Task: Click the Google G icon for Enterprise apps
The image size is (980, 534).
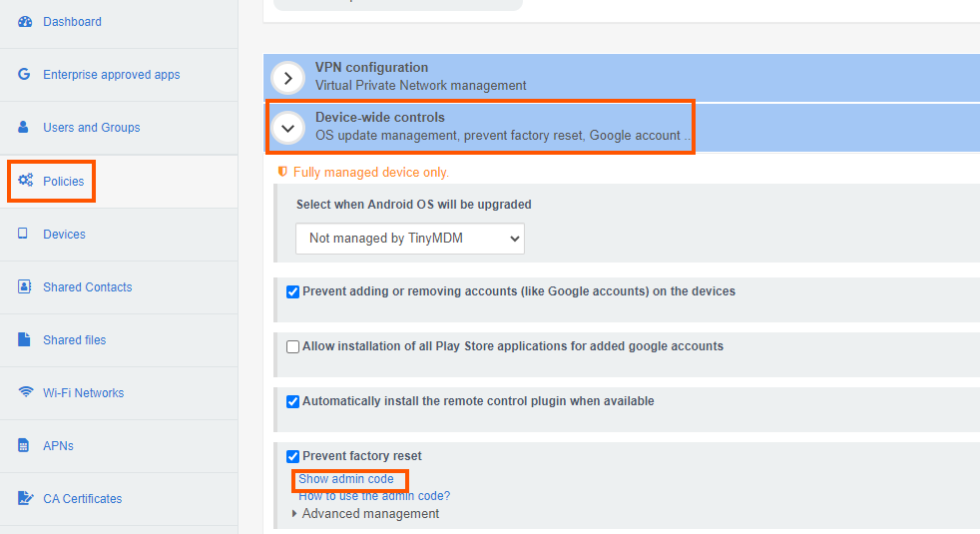Action: pos(24,75)
